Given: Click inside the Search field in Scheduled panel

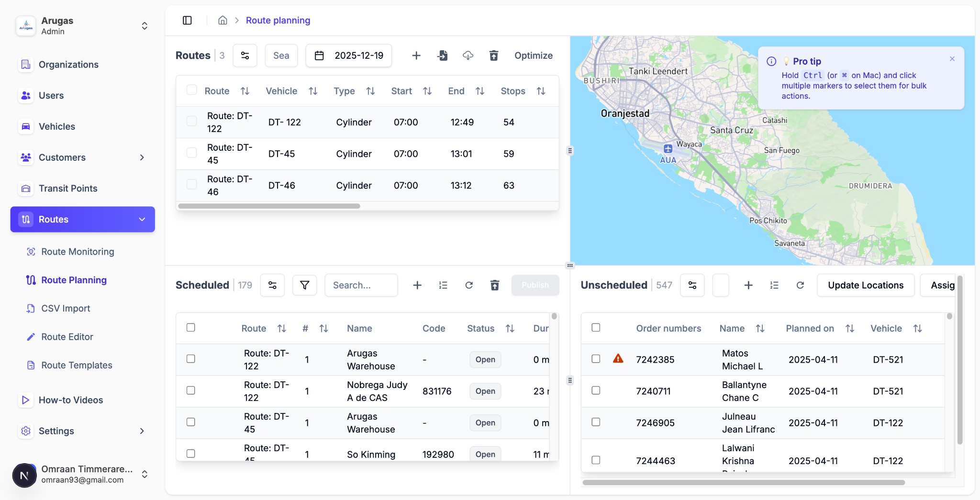Looking at the screenshot, I should point(361,285).
